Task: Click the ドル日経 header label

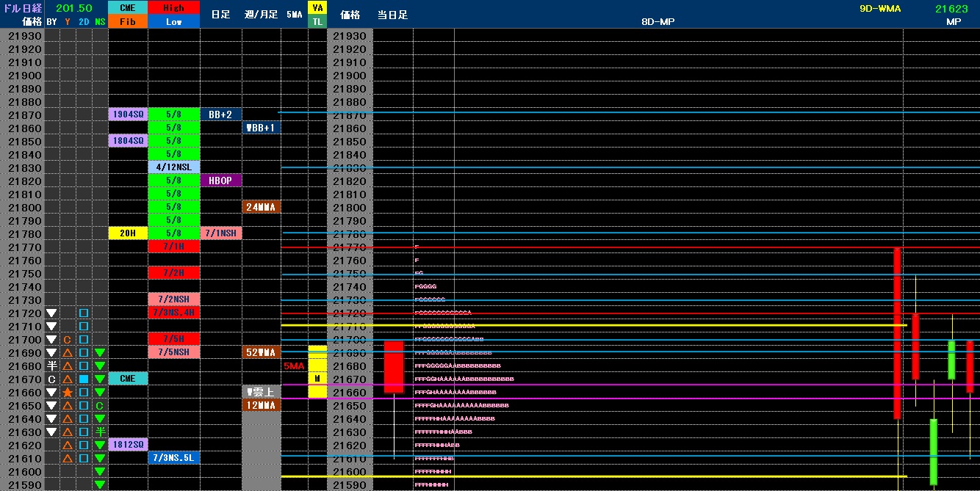Action: [x=22, y=8]
